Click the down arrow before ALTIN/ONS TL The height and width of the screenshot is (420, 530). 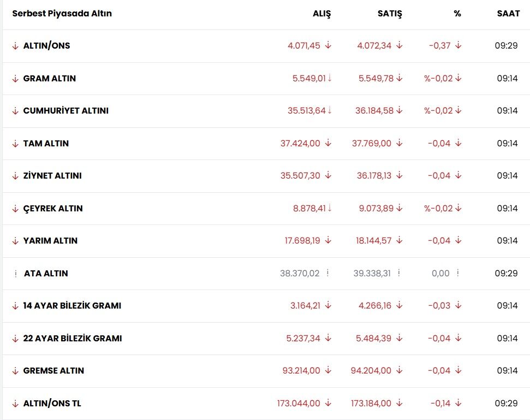[15, 404]
